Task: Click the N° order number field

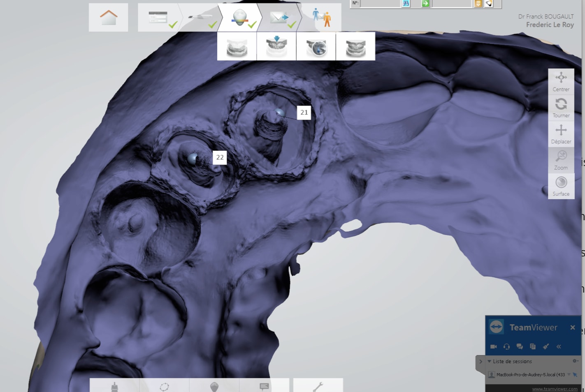Action: 380,4
